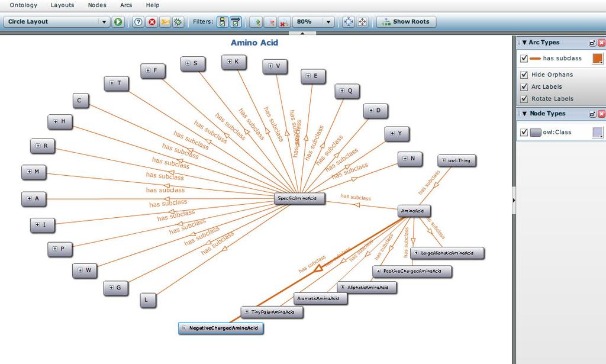Open the Help menu
Viewport: 606px width, 364px height.
click(x=153, y=5)
